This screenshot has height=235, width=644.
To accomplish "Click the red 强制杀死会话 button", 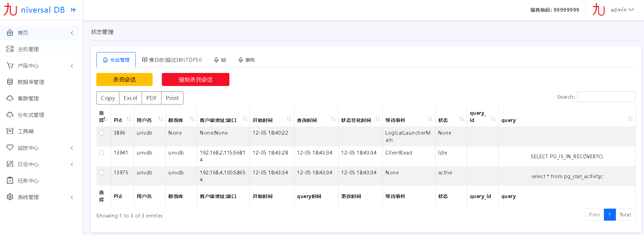I will [195, 79].
